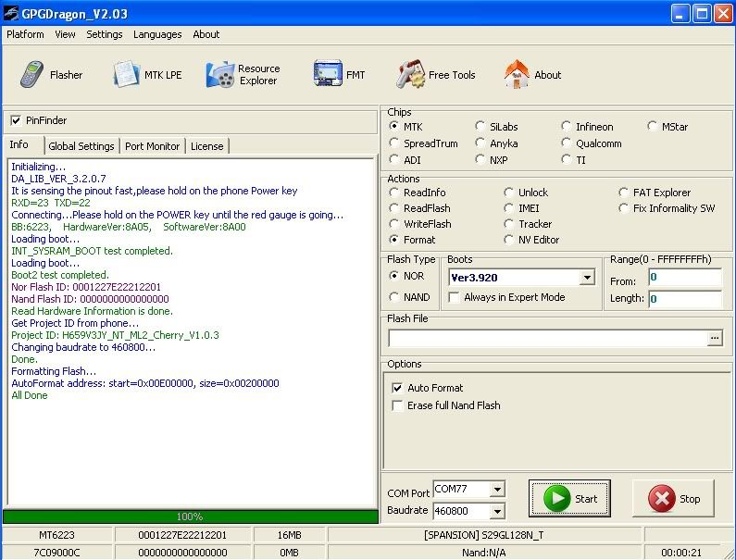This screenshot has width=736, height=560.
Task: Switch to the Port Monitor tab
Action: tap(152, 146)
